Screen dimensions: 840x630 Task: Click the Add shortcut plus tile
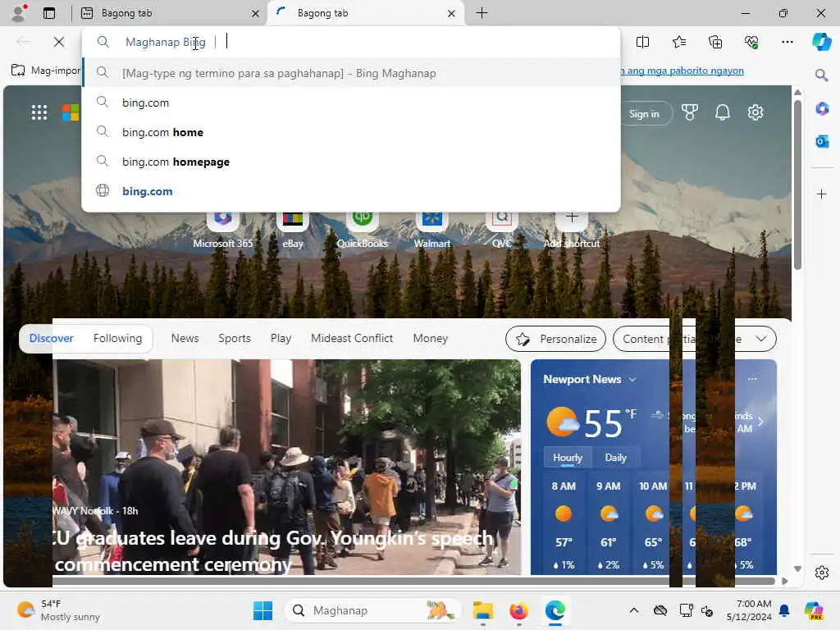(x=572, y=228)
